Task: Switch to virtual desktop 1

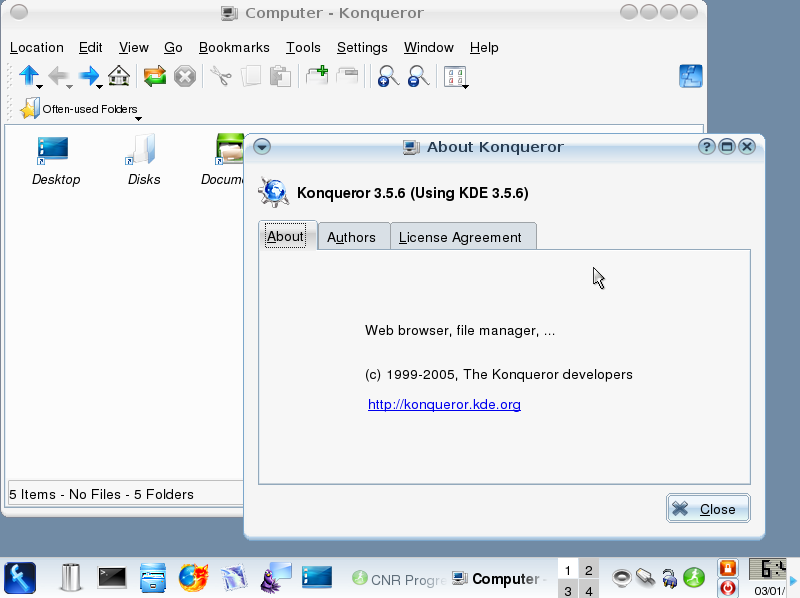Action: tap(568, 569)
